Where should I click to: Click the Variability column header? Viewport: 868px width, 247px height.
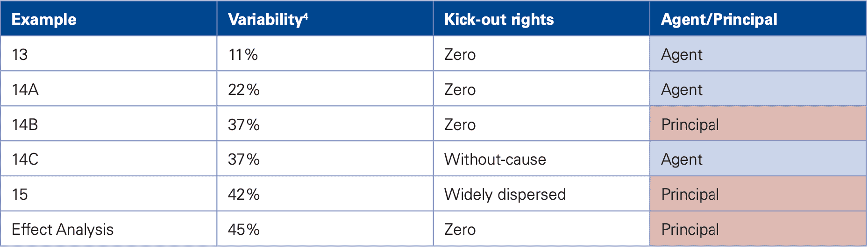[265, 19]
